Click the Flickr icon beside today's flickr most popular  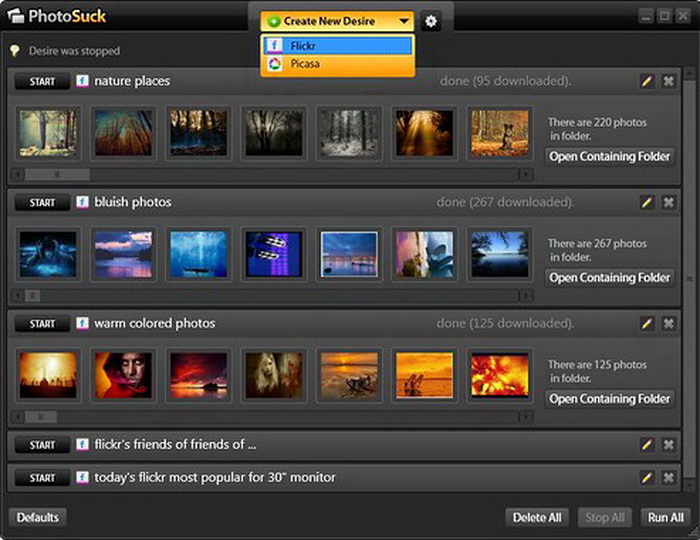82,478
